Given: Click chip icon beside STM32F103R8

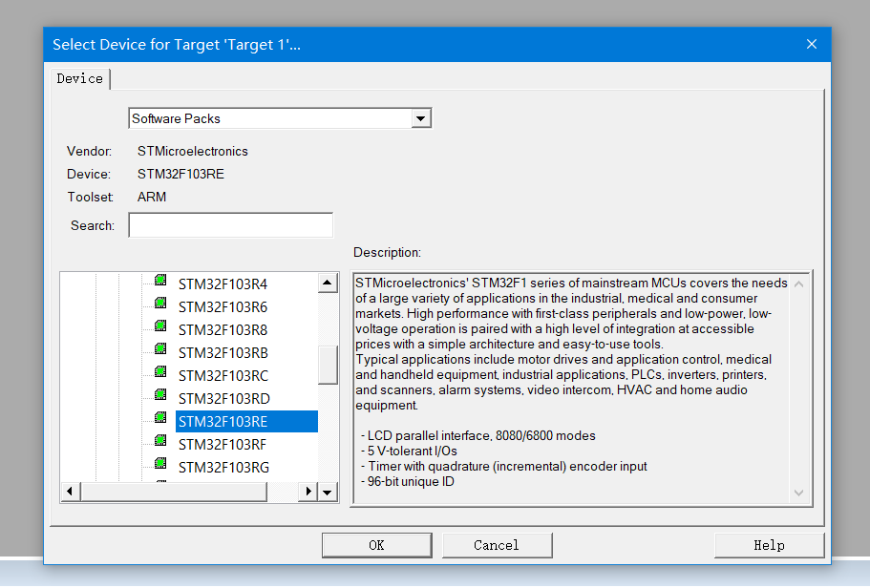Looking at the screenshot, I should click(x=160, y=325).
